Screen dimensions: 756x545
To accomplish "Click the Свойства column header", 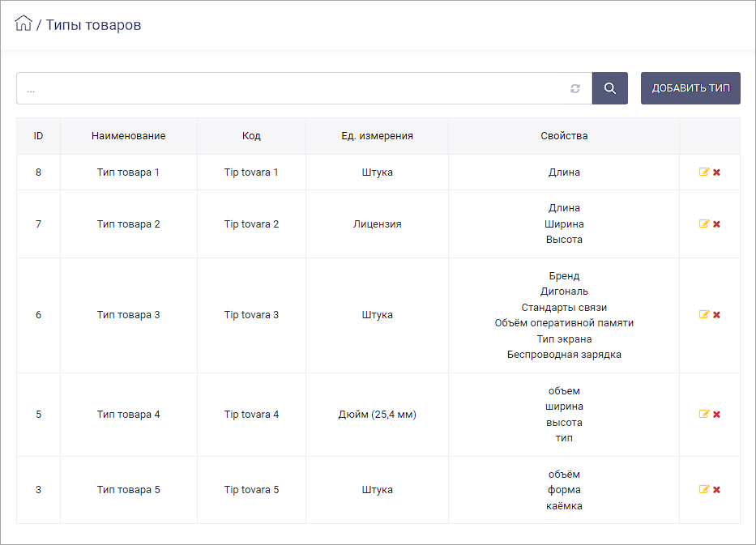I will pos(564,136).
